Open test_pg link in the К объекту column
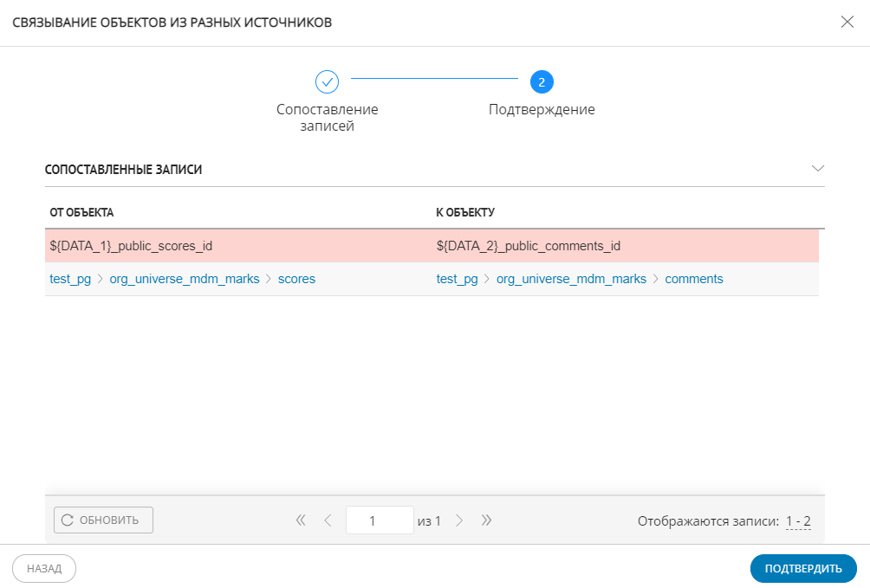The height and width of the screenshot is (588, 870). point(457,279)
